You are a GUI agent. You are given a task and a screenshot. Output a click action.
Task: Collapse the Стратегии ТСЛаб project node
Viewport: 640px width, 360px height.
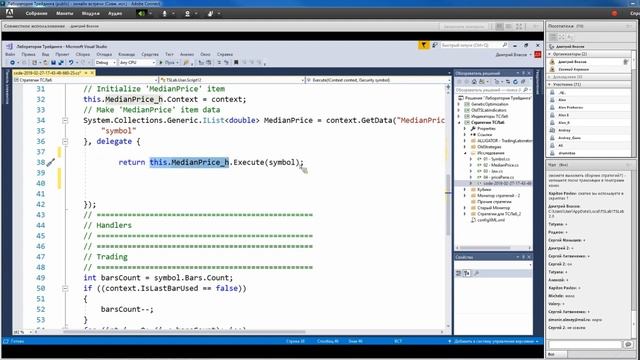459,122
